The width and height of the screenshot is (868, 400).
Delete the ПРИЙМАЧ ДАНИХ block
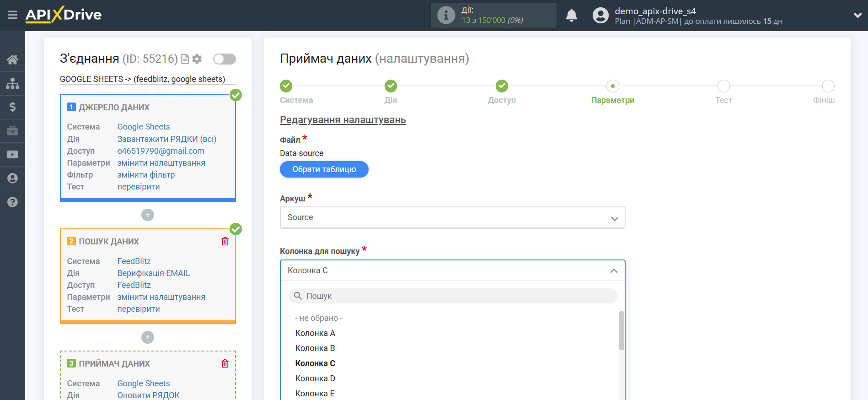click(x=225, y=363)
